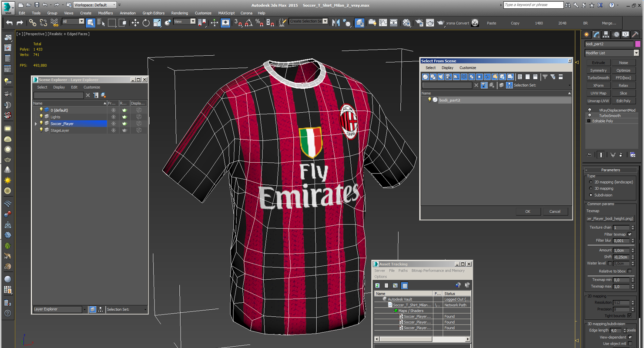Image resolution: width=644 pixels, height=348 pixels.
Task: Switch to the Utilities hammer panel
Action: 635,34
